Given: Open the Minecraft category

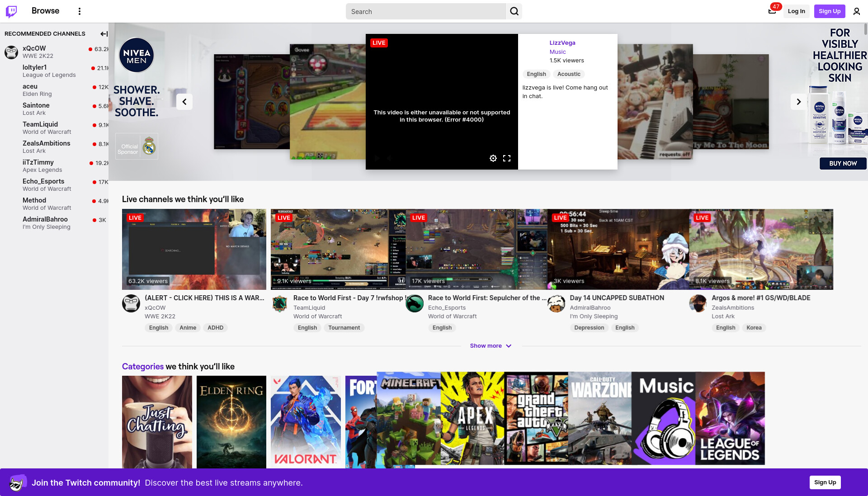Looking at the screenshot, I should (x=409, y=419).
